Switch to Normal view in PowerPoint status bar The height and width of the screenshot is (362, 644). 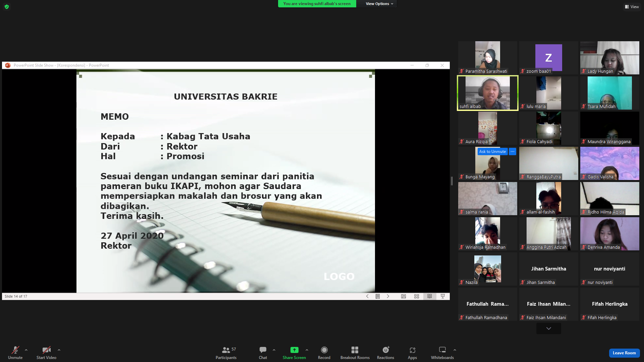click(404, 296)
